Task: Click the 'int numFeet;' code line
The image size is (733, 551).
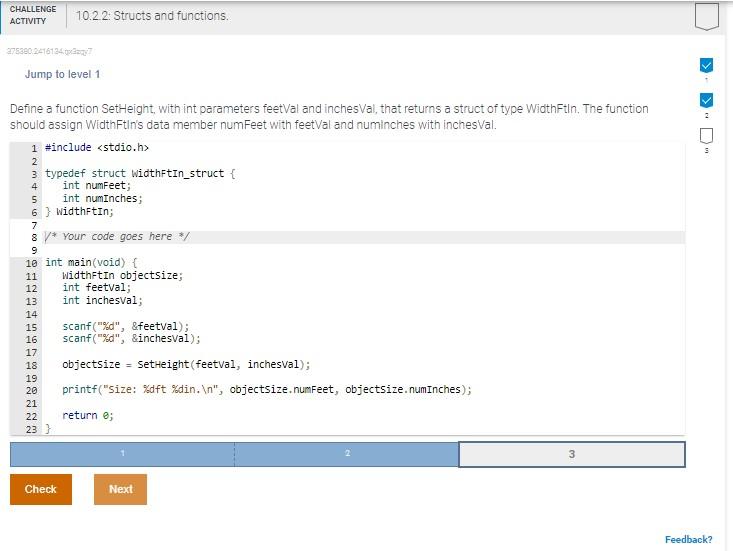Action: [x=97, y=186]
